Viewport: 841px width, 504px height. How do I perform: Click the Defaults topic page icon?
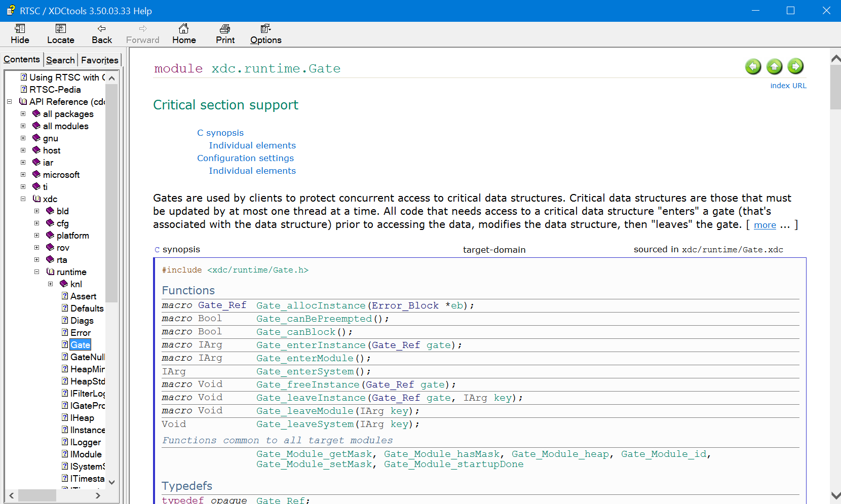coord(65,308)
